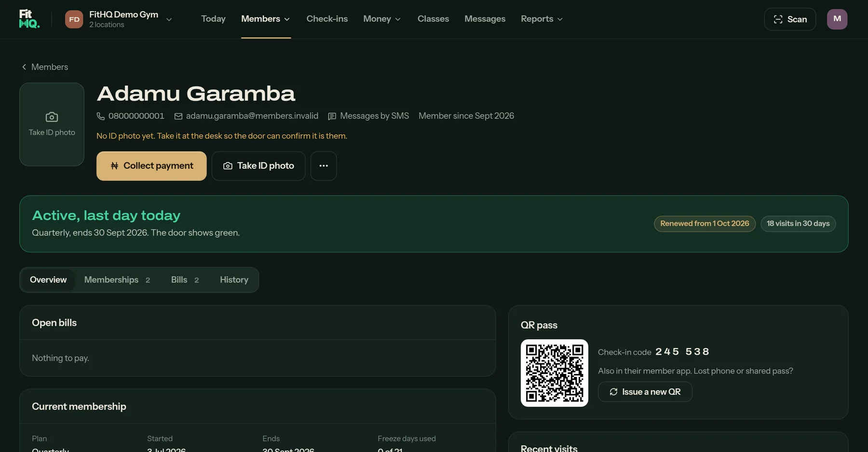Switch to the History tab
Screen dimensions: 868x452
pos(234,280)
